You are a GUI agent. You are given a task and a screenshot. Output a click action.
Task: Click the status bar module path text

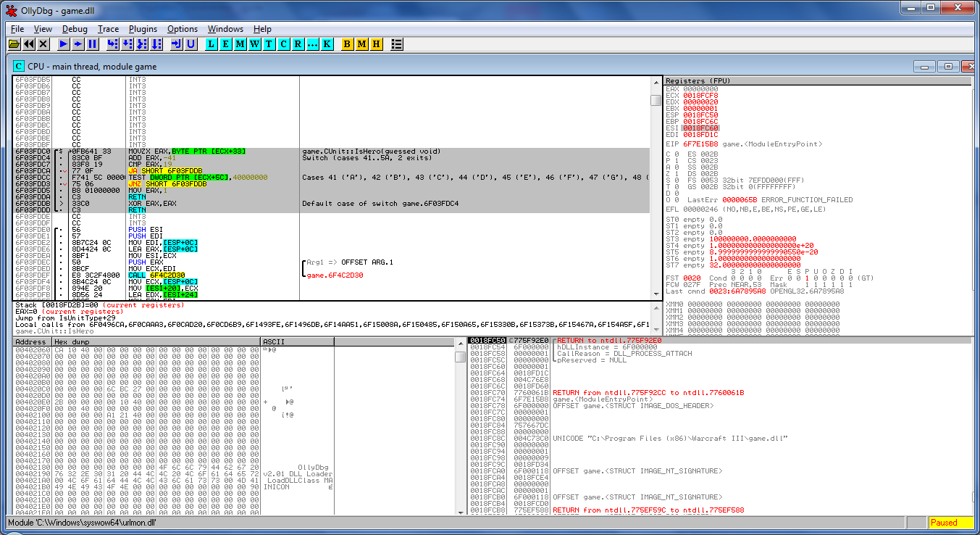(x=82, y=523)
